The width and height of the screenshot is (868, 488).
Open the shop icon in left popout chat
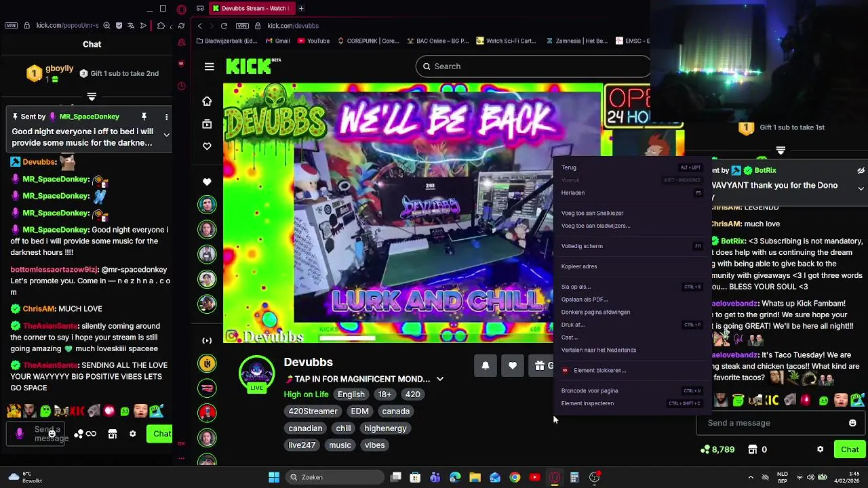pos(113,434)
